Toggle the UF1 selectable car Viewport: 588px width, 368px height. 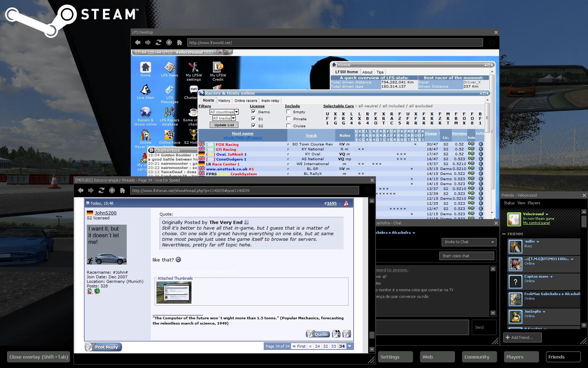coord(327,118)
